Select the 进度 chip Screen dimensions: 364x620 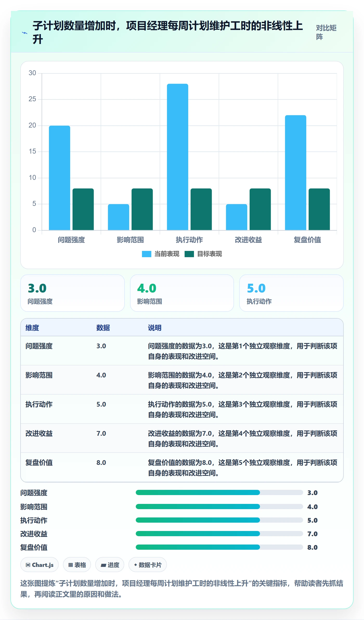[x=110, y=565]
